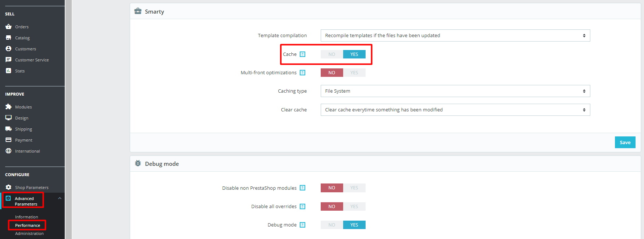Image resolution: width=644 pixels, height=239 pixels.
Task: Click the Orders basket icon in sidebar
Action: pyautogui.click(x=8, y=26)
